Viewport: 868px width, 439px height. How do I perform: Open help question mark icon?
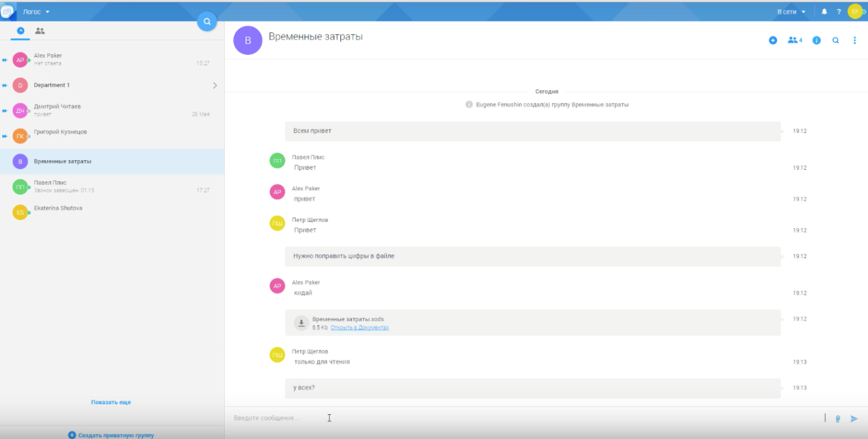pos(839,11)
